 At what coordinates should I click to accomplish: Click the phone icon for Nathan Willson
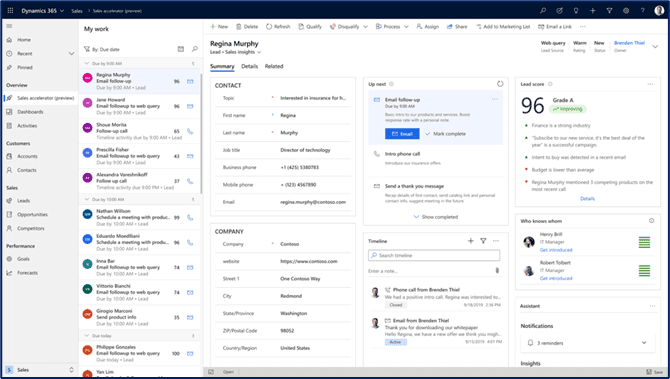(190, 217)
